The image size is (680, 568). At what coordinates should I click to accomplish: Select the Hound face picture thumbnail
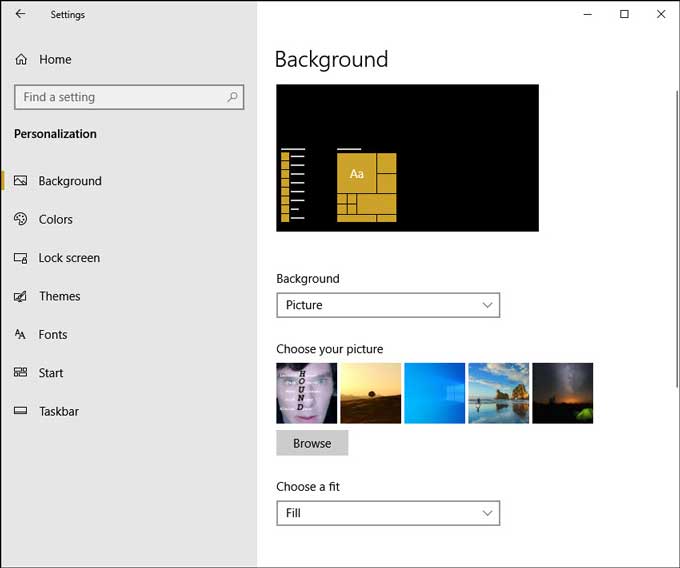coord(307,393)
